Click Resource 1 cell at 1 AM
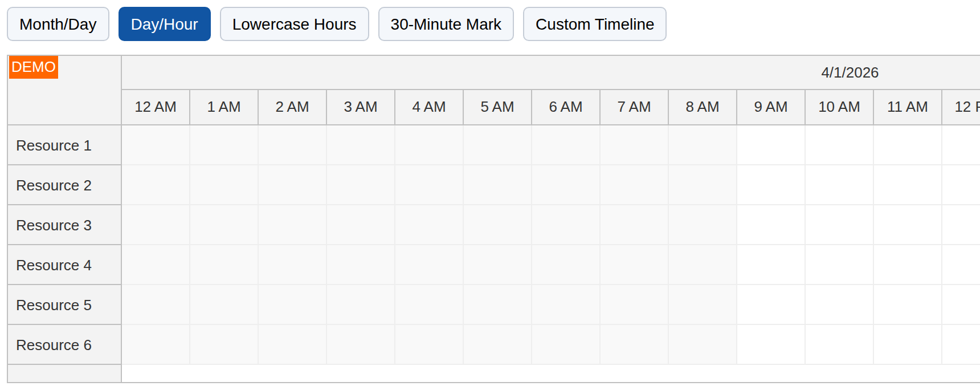Image resolution: width=980 pixels, height=390 pixels. pyautogui.click(x=224, y=145)
